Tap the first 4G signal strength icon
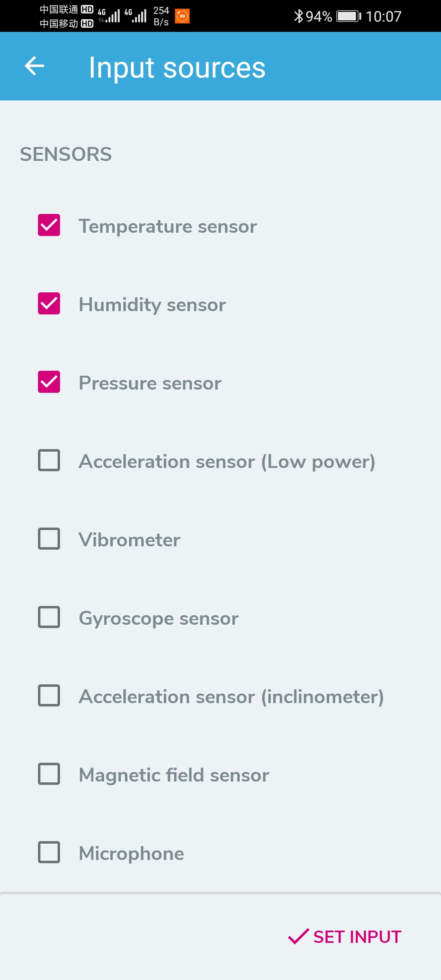441x980 pixels. click(109, 16)
